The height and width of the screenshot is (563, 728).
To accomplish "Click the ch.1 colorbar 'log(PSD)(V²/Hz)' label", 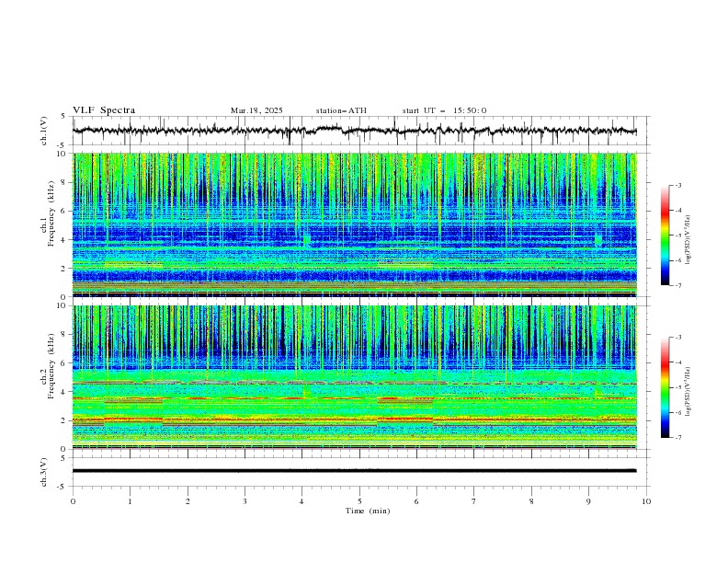I will pyautogui.click(x=688, y=240).
